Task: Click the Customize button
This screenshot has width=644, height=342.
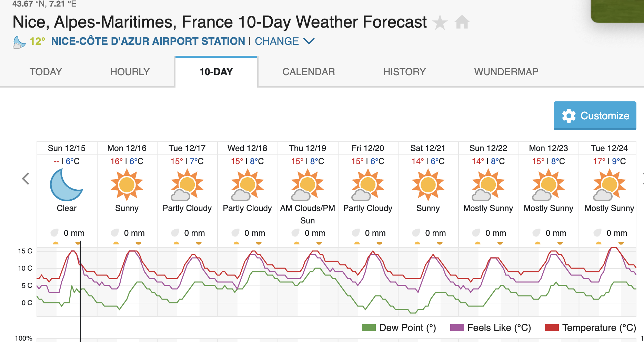Action: 595,116
